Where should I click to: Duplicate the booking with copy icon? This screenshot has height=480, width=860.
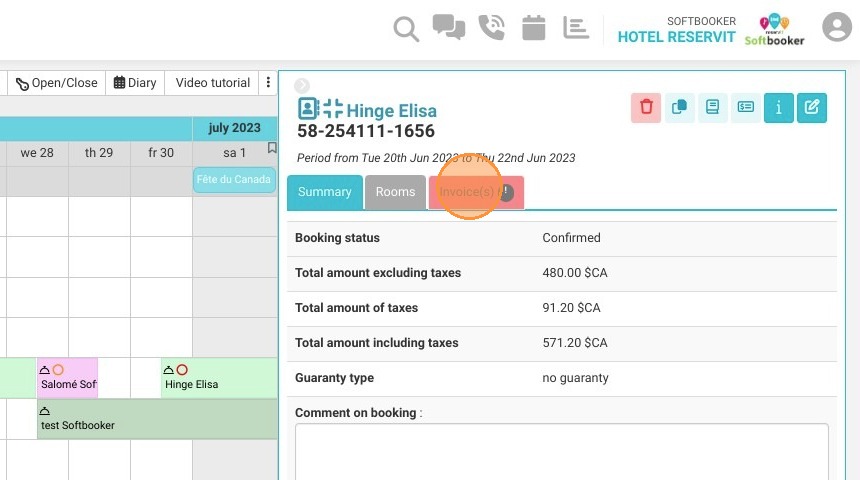pos(680,108)
